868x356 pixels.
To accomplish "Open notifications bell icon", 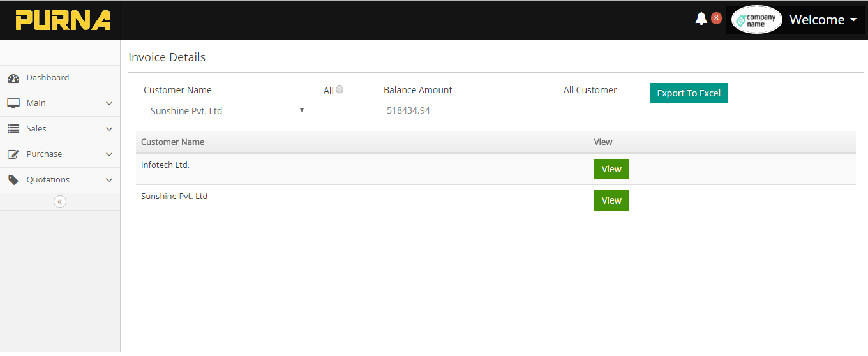I will (x=701, y=19).
